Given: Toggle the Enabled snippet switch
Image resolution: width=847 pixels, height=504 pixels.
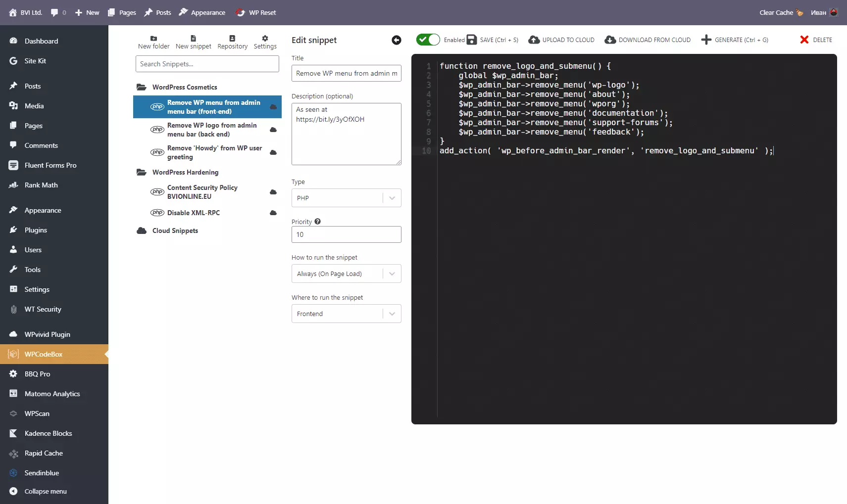Looking at the screenshot, I should coord(428,40).
